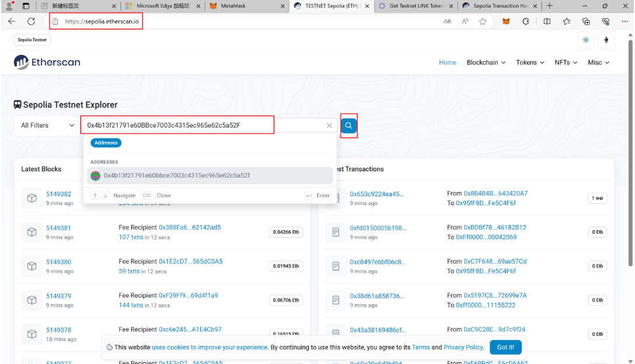The image size is (635, 364).
Task: Click the site lock icon in address bar
Action: pos(56,22)
